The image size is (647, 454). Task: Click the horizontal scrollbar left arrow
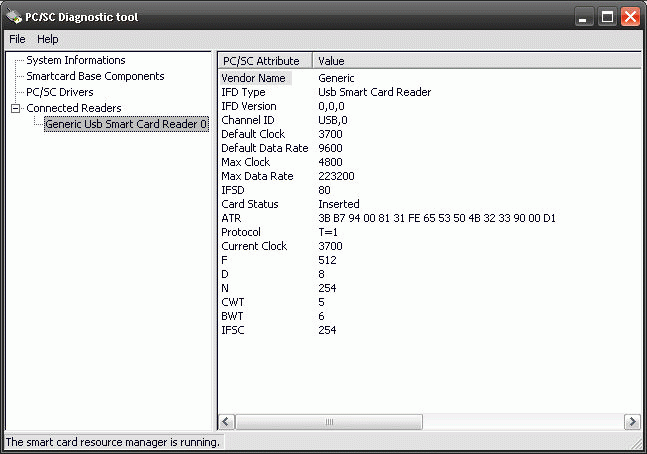coord(226,422)
